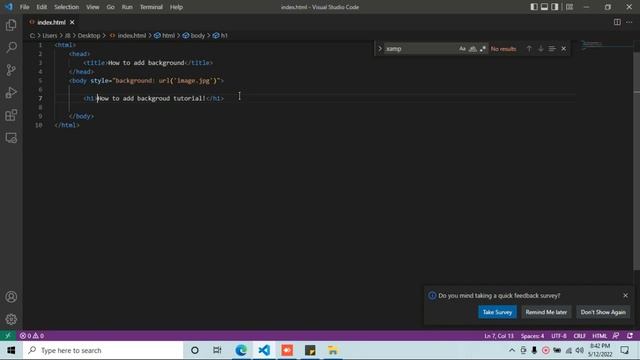Screen dimensions: 640x360
Task: Open the Selection menu
Action: pos(67,7)
